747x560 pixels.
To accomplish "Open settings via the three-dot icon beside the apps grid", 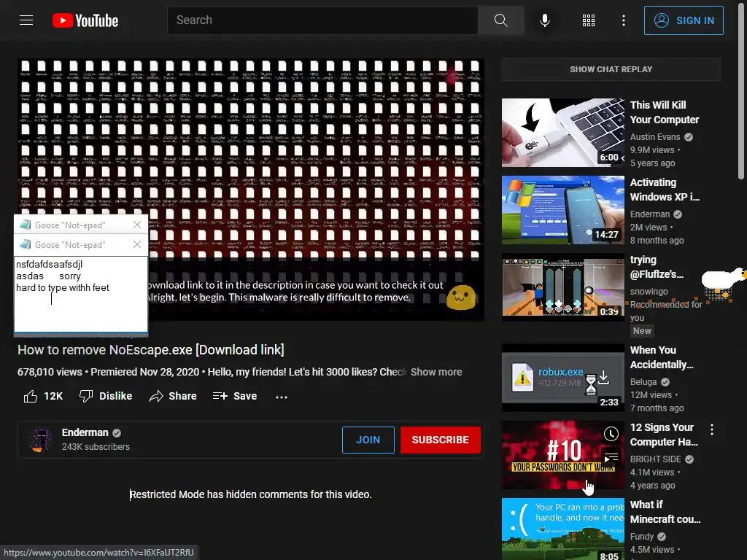I will [x=624, y=20].
